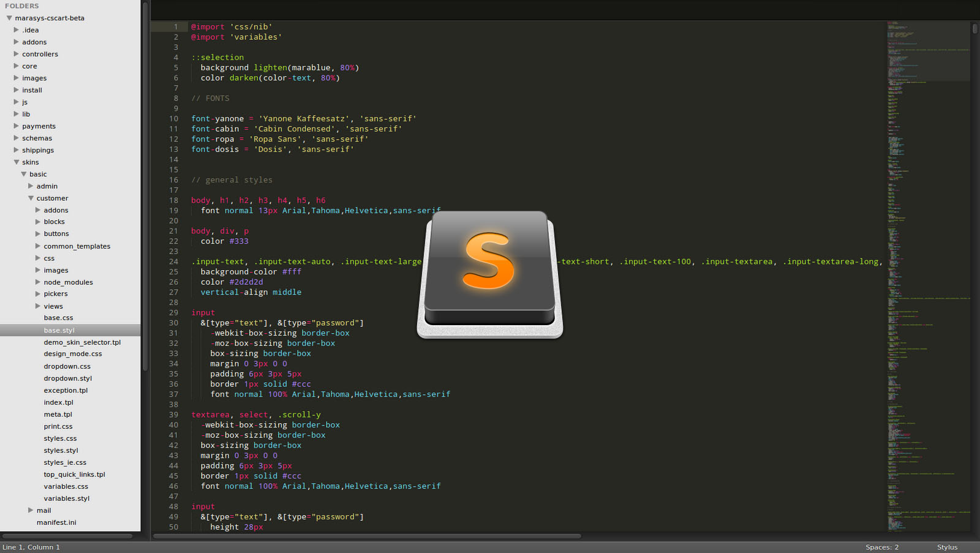Click the sidebar vertical scrollbar
This screenshot has width=980, height=553.
pos(145,187)
